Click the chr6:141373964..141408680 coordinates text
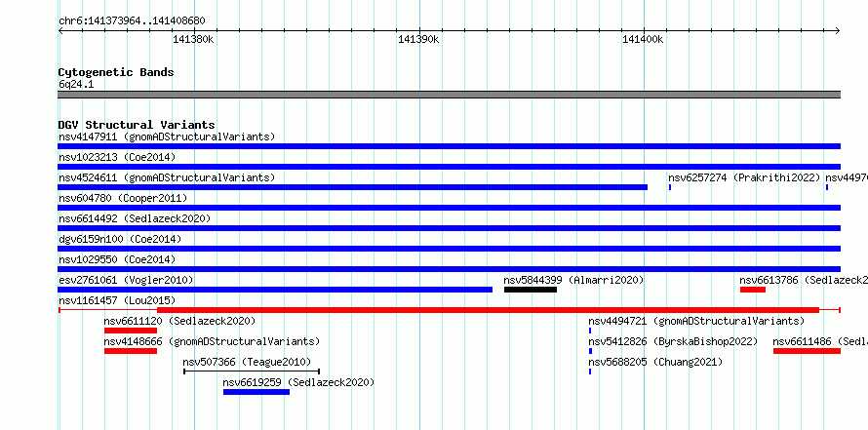The height and width of the screenshot is (430, 868). click(132, 21)
